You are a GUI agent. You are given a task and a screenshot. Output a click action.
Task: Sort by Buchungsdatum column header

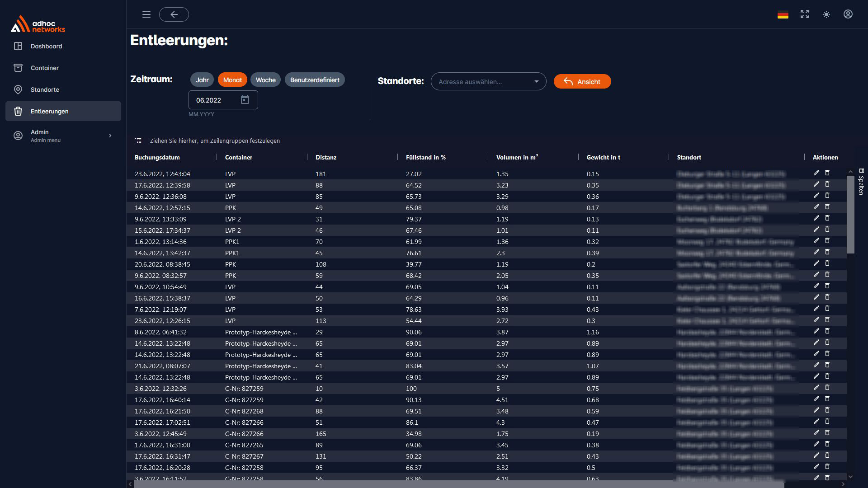[x=157, y=157]
